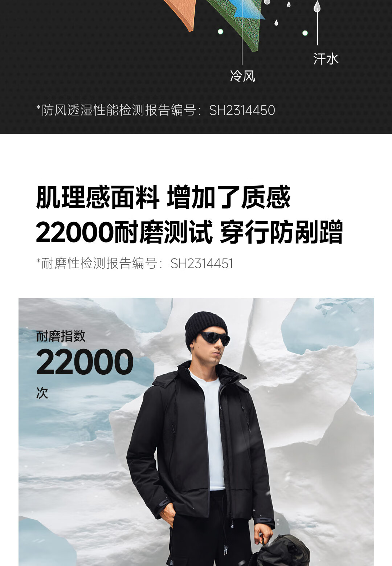Click the headline 肌理感面料 增加了质感
The height and width of the screenshot is (566, 392).
pyautogui.click(x=163, y=197)
